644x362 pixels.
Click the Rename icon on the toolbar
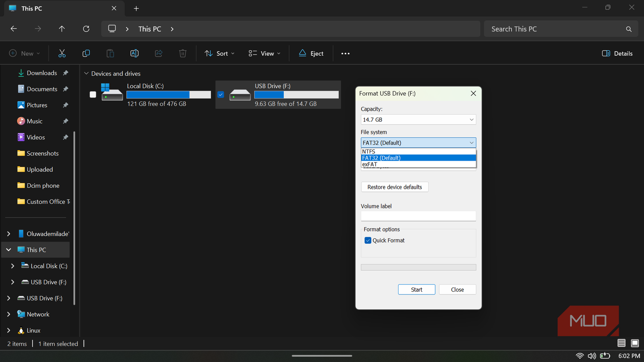pyautogui.click(x=135, y=53)
